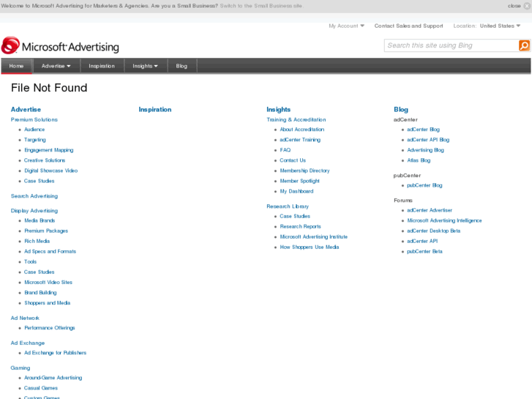Open Ad Specs and Formats link
Image resolution: width=532 pixels, height=399 pixels.
(x=50, y=251)
